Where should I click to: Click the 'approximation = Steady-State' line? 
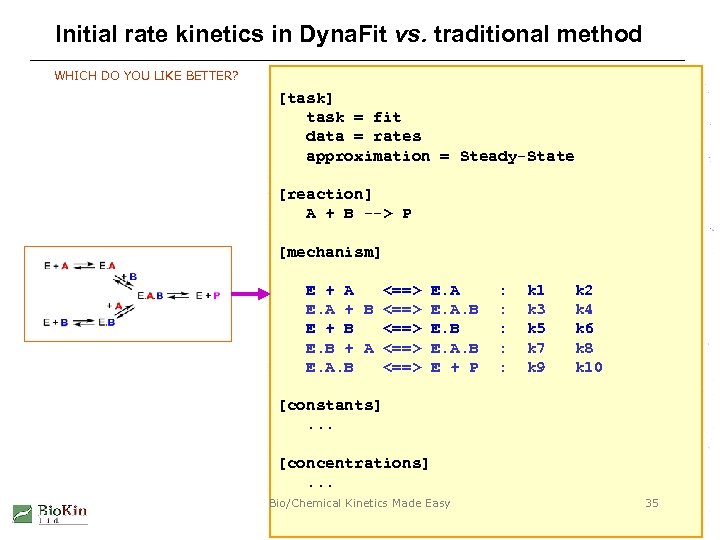440,156
